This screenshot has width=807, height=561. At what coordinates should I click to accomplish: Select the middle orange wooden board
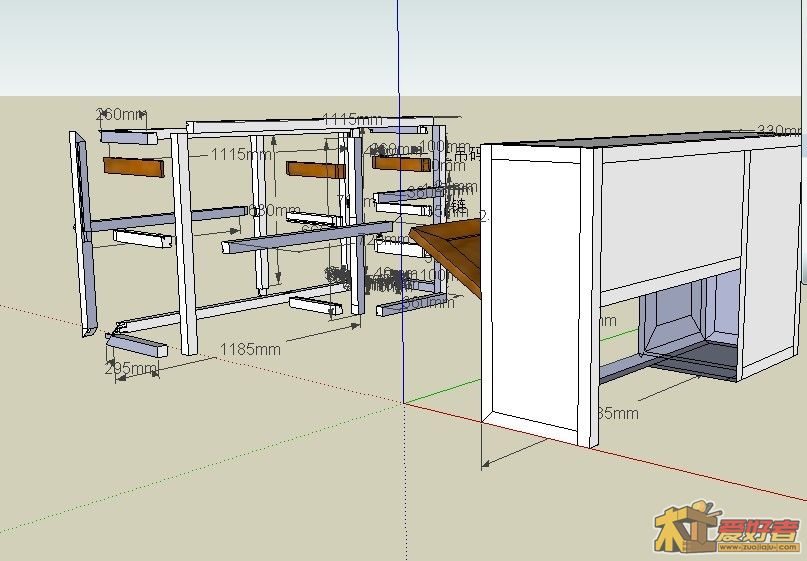tap(315, 170)
